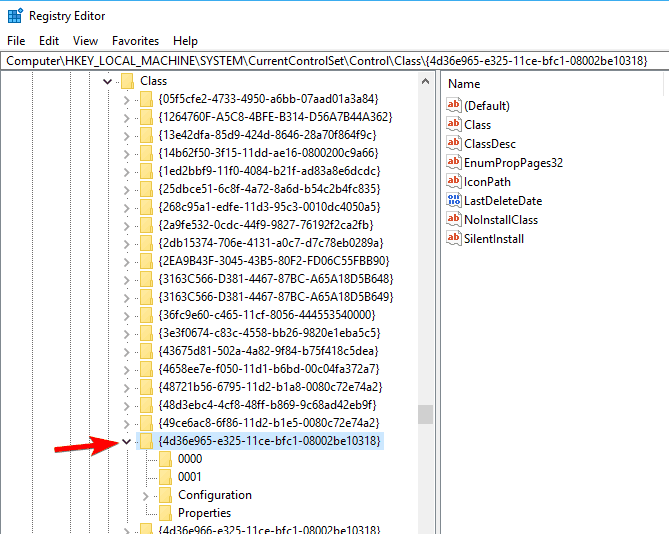
Task: Select the (Default) value name
Action: click(x=487, y=106)
